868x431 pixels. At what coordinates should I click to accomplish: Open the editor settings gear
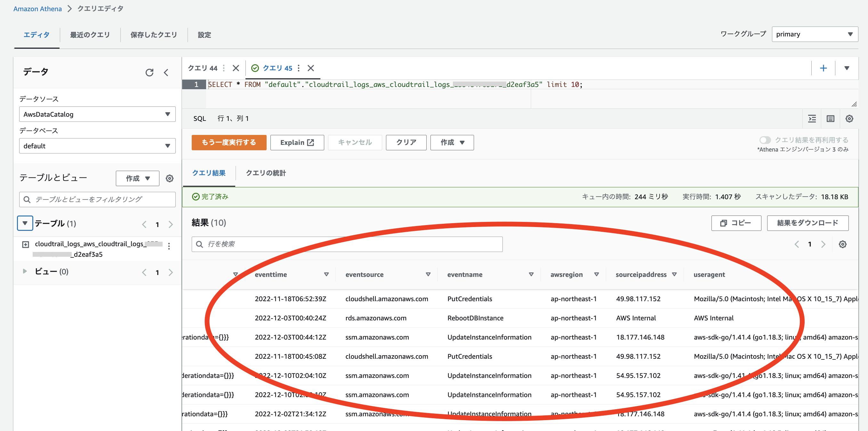pyautogui.click(x=849, y=119)
